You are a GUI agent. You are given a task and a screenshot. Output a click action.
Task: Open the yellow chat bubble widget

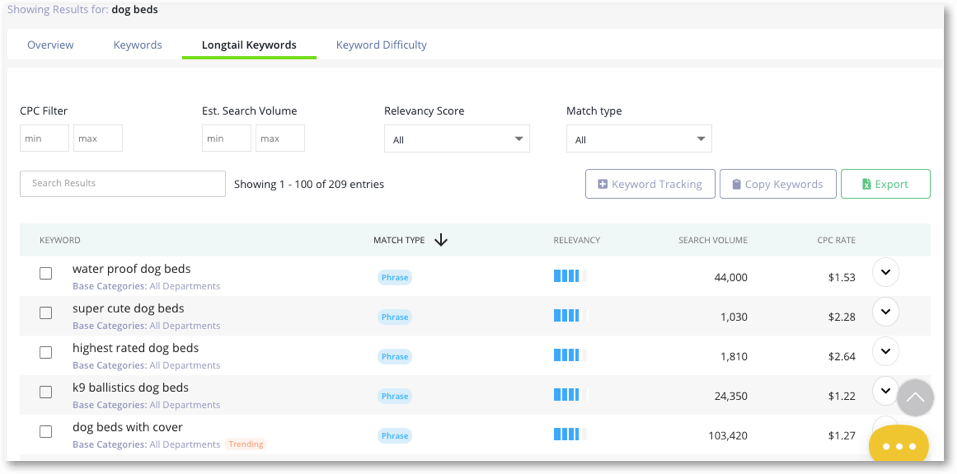(x=899, y=444)
